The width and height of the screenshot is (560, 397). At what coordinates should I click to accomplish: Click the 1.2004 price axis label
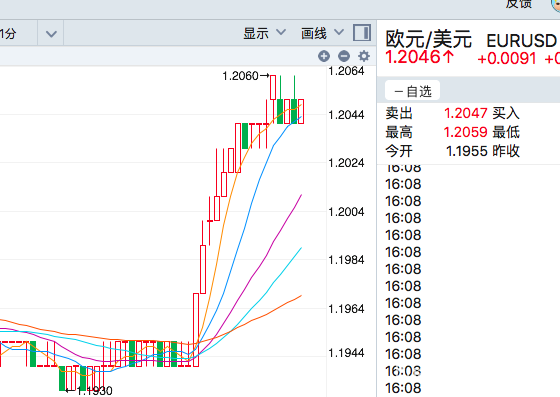(x=346, y=212)
